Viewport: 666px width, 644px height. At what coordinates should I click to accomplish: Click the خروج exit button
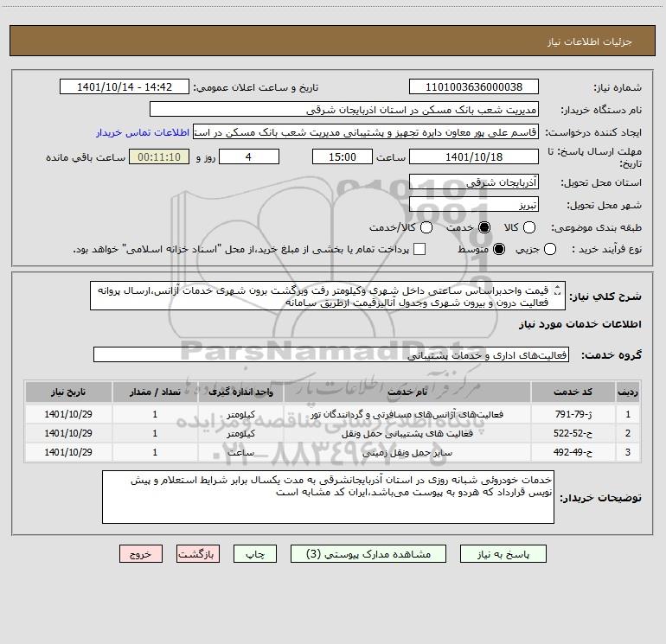click(141, 554)
